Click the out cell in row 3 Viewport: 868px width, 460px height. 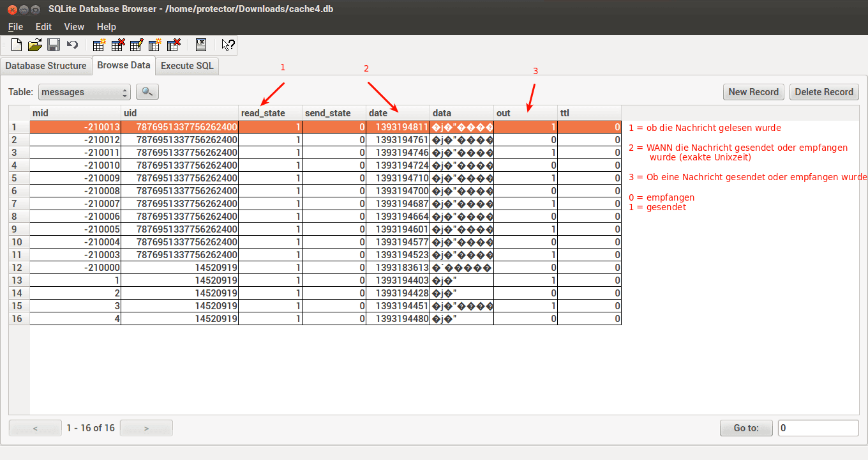[526, 153]
